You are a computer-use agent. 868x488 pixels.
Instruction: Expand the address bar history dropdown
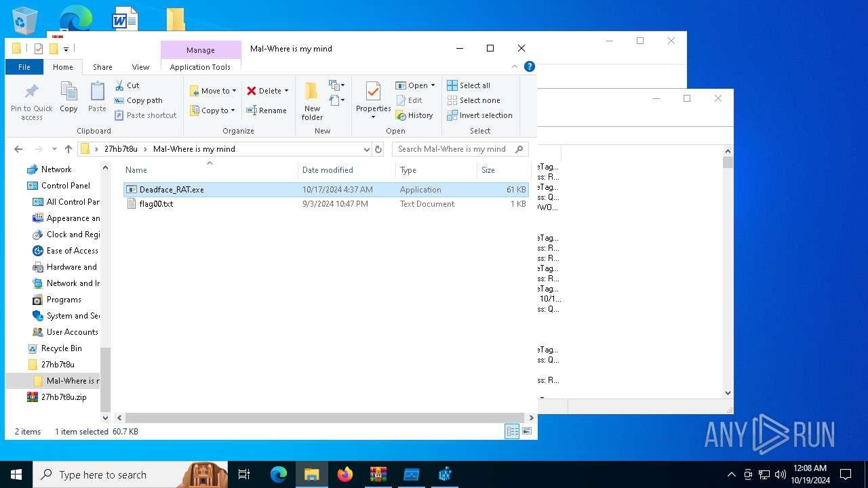[366, 149]
